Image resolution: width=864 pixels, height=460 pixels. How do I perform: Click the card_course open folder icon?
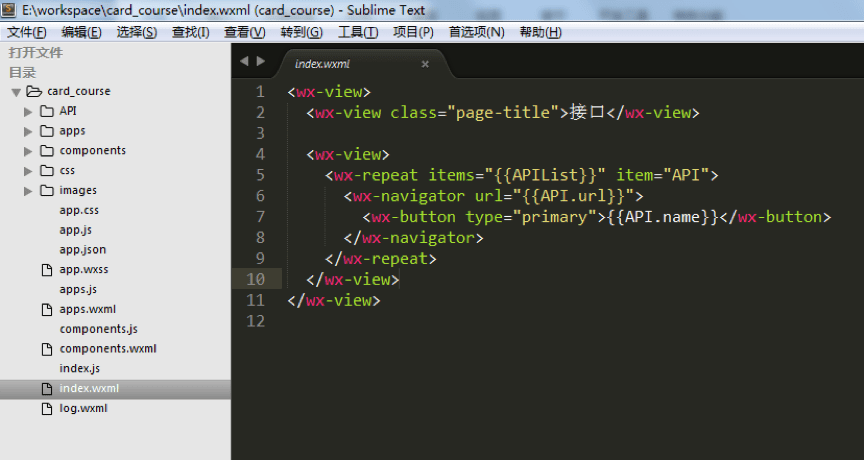[34, 91]
